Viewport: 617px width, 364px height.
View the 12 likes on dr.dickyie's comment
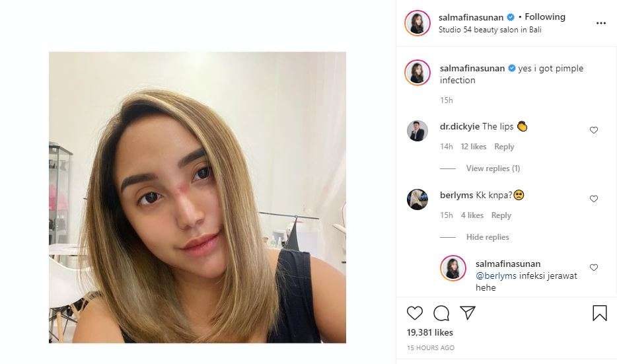474,147
